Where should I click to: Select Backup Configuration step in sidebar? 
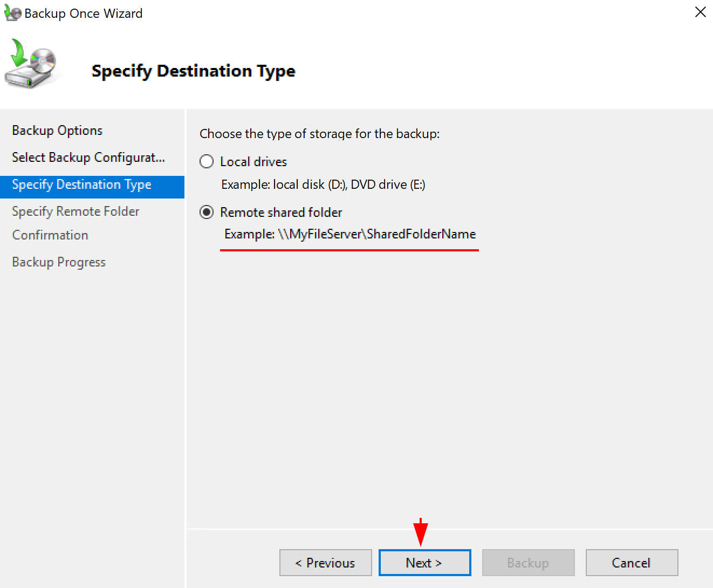87,157
